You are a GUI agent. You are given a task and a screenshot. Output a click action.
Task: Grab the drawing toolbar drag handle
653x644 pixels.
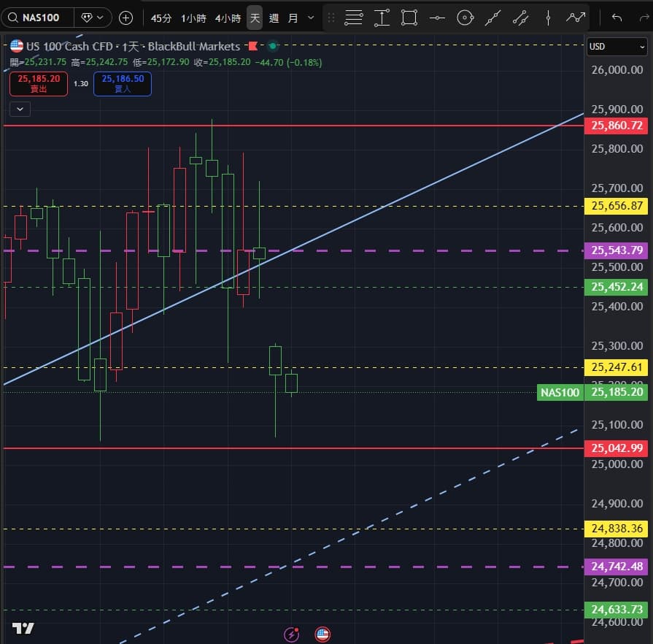point(331,18)
